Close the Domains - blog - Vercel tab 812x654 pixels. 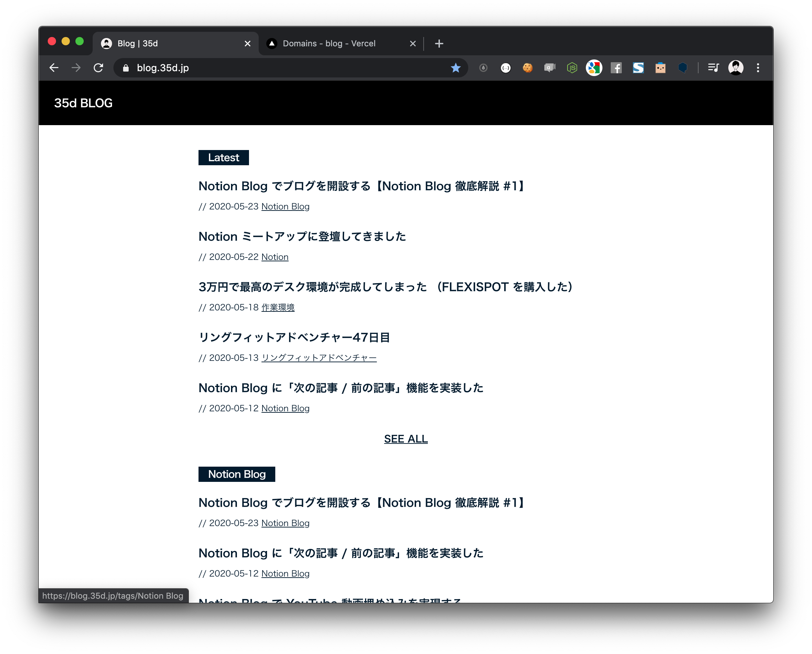coord(413,44)
